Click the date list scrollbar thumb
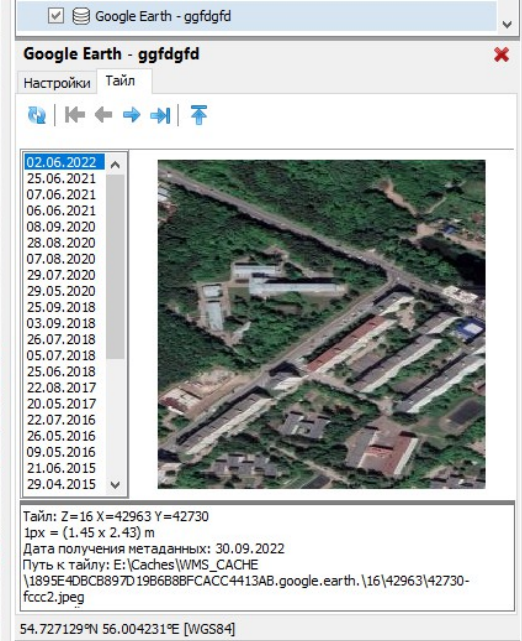522x641 pixels. pyautogui.click(x=115, y=267)
